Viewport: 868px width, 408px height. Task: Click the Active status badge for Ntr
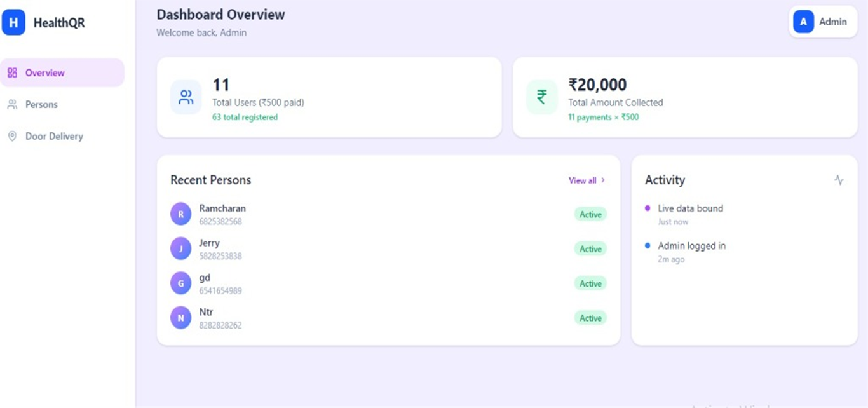[590, 318]
